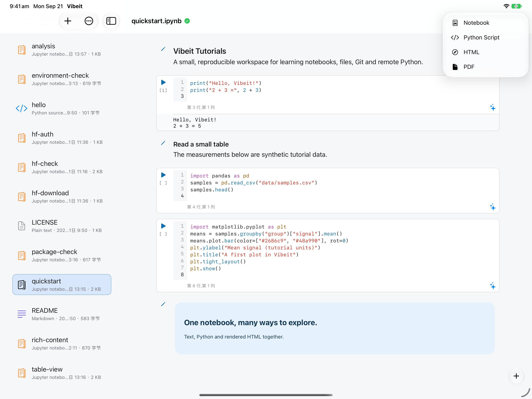Click the Wi-Fi status icon
The image size is (532, 399).
coord(506,6)
